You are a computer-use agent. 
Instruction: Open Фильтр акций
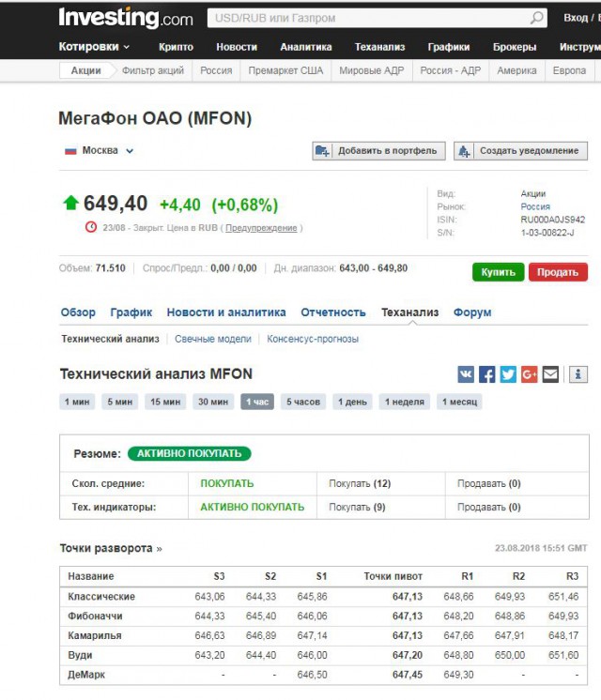pyautogui.click(x=153, y=70)
